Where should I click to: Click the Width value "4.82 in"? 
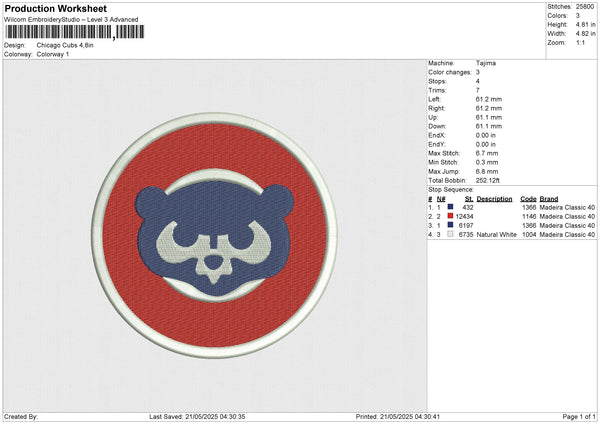586,34
